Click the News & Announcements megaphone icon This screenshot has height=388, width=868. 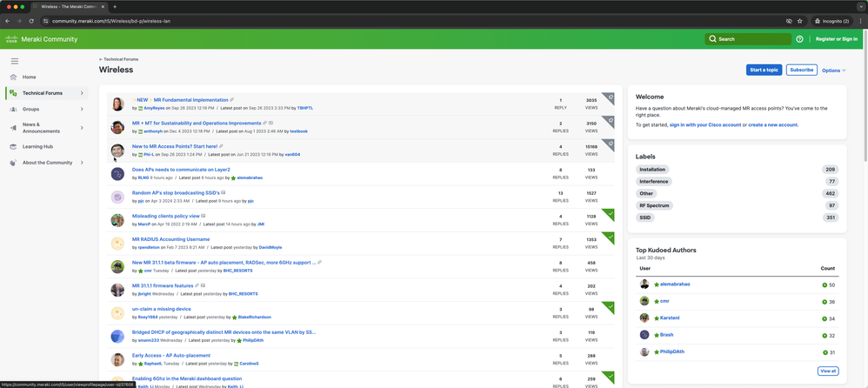click(x=13, y=128)
